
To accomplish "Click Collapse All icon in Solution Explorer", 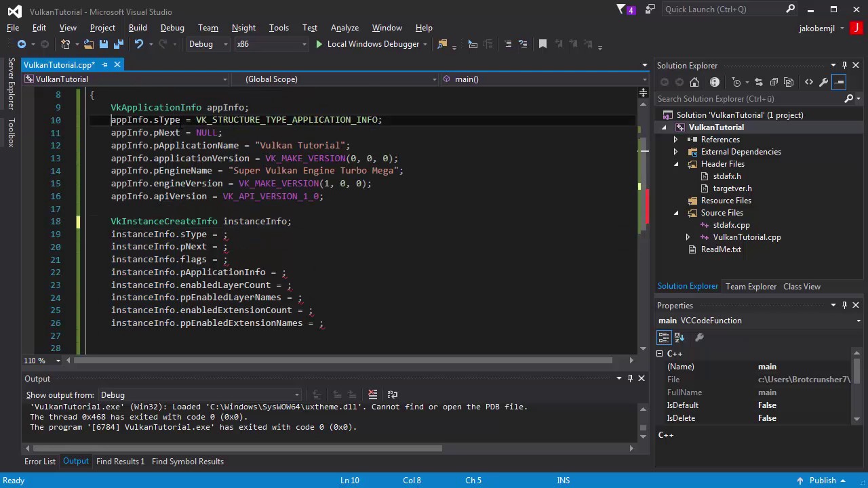I will coord(773,82).
